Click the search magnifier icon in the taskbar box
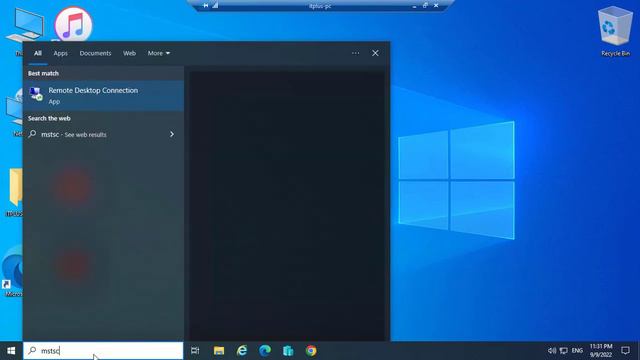 click(32, 350)
